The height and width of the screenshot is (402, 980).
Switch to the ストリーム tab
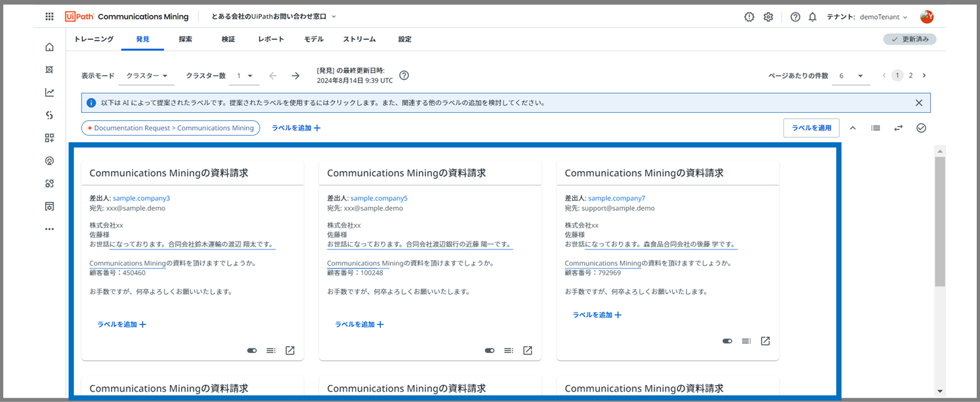click(x=359, y=39)
